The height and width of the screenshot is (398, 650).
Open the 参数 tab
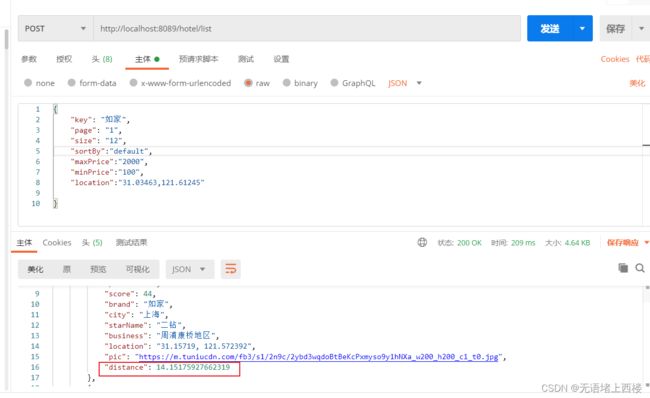point(29,59)
